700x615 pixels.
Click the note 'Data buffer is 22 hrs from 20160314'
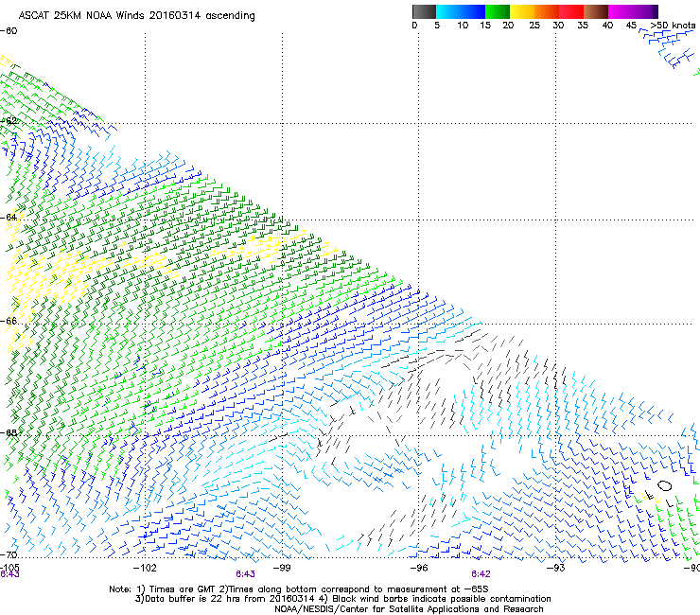225,599
